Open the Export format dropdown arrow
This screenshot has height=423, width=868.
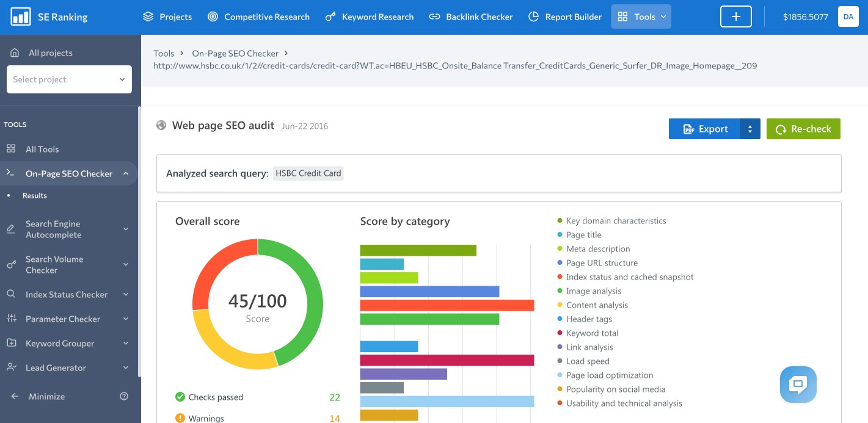click(750, 129)
